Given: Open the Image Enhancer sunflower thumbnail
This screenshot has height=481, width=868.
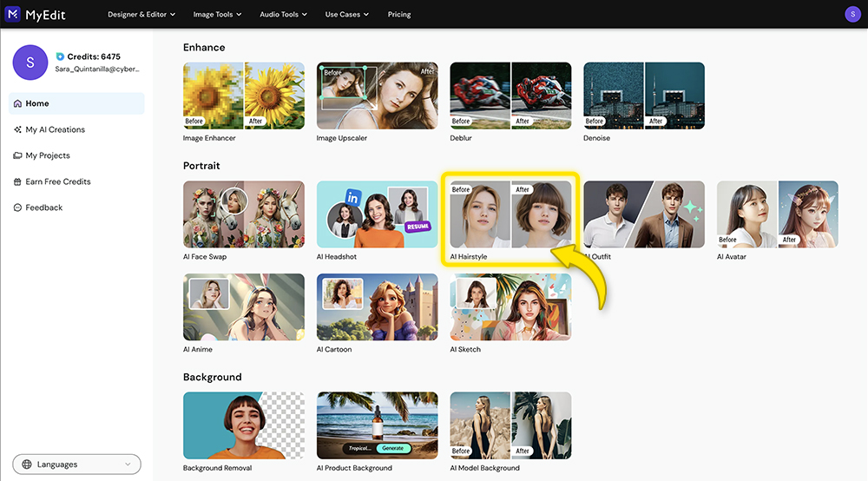Looking at the screenshot, I should (244, 96).
